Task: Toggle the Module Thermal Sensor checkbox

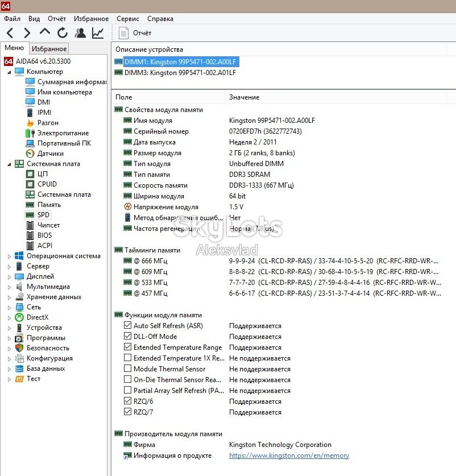Action: click(127, 369)
